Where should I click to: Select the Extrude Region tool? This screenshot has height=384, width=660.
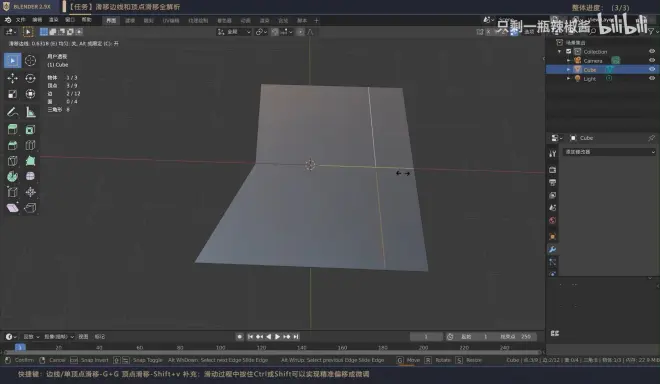click(13, 130)
